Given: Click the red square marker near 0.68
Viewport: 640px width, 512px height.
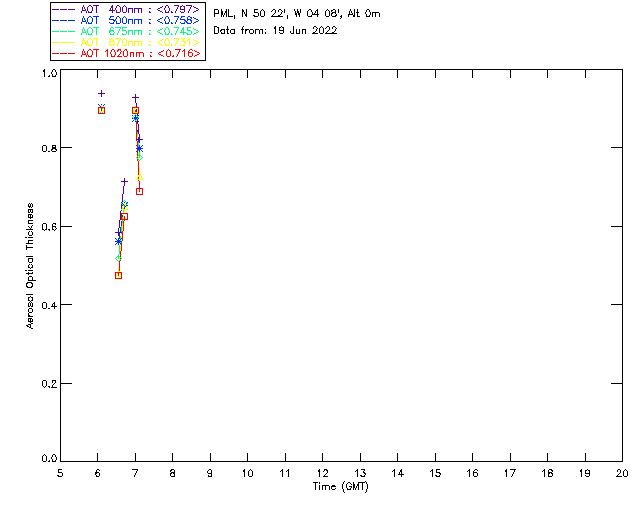Looking at the screenshot, I should pos(139,191).
